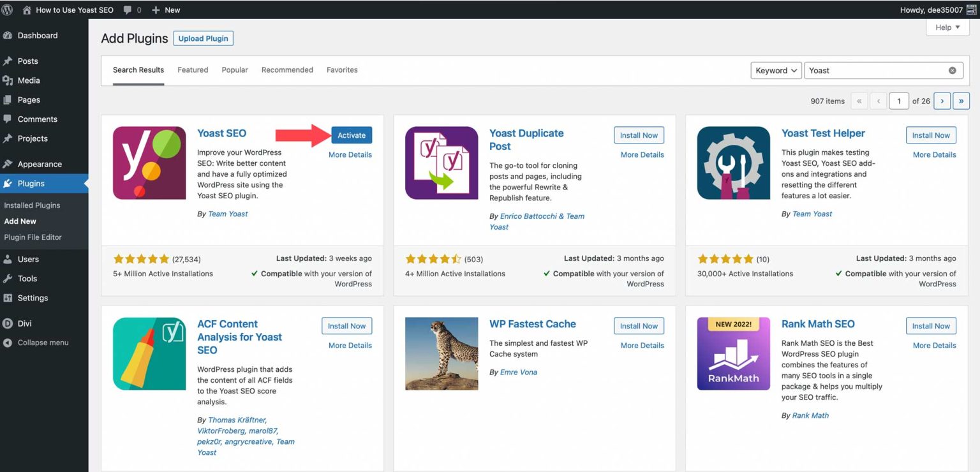Click the WordPress logo in the admin bar

(7, 10)
